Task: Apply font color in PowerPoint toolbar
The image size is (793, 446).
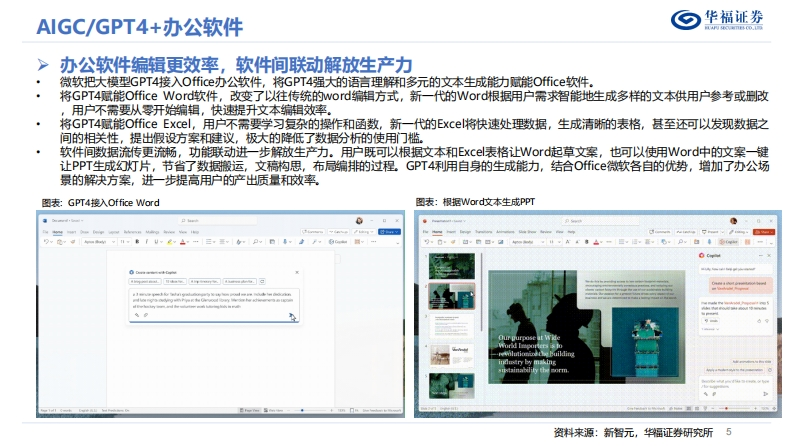Action: (x=596, y=242)
